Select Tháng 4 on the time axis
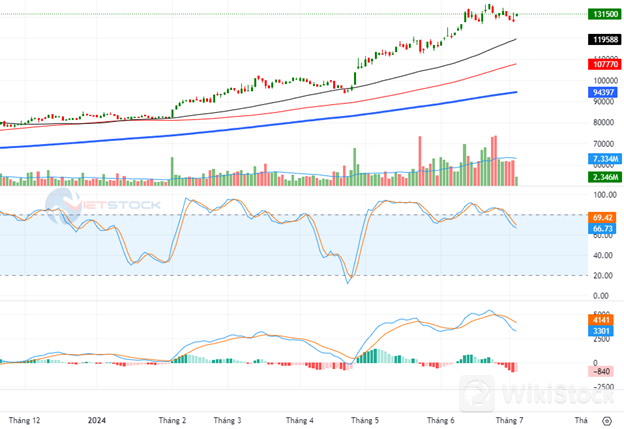 (x=299, y=420)
